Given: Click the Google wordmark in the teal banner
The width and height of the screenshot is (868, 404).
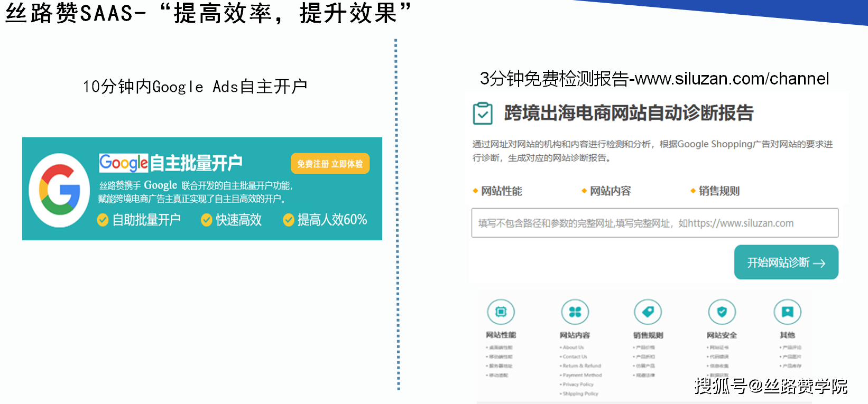Looking at the screenshot, I should (124, 163).
